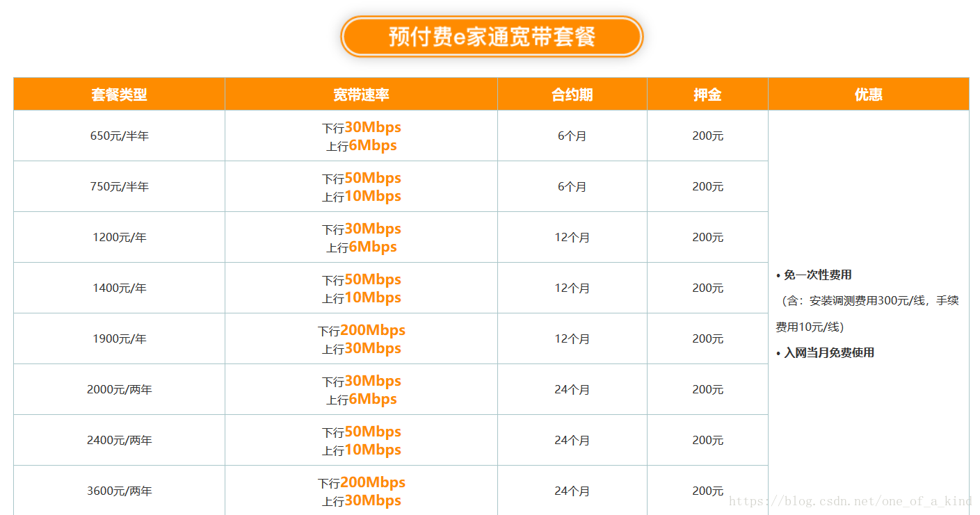Select the 750元/半年 plan row
The image size is (980, 515).
pyautogui.click(x=118, y=186)
